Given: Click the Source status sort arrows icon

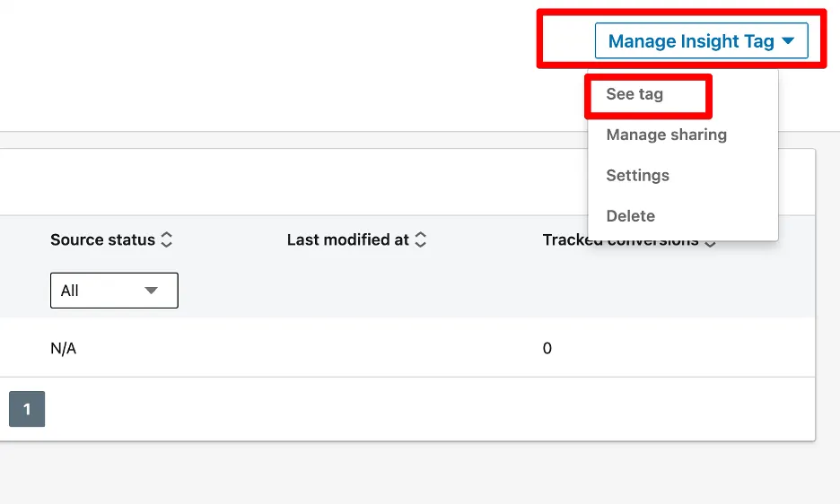Looking at the screenshot, I should tap(166, 240).
